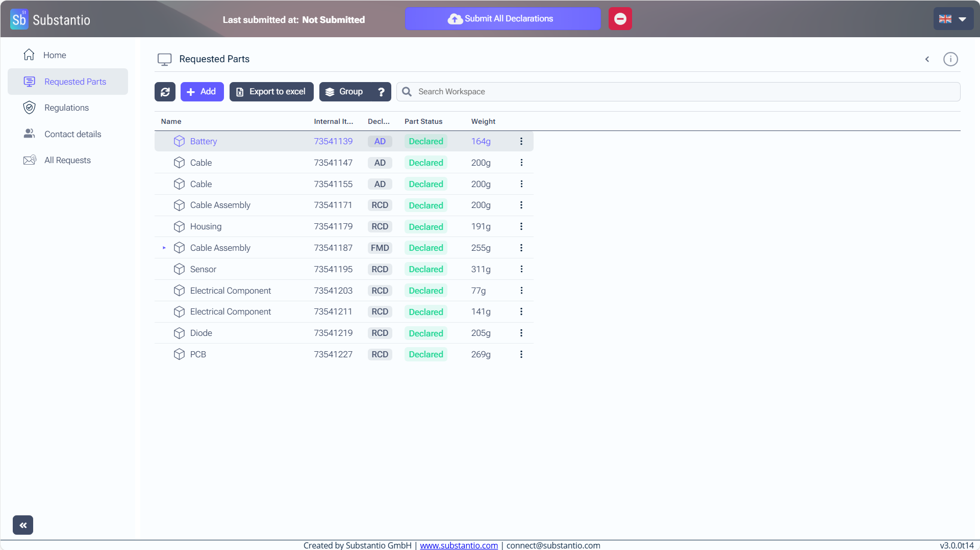Open the three-dot menu for PCB row
This screenshot has height=550, width=980.
coord(521,354)
